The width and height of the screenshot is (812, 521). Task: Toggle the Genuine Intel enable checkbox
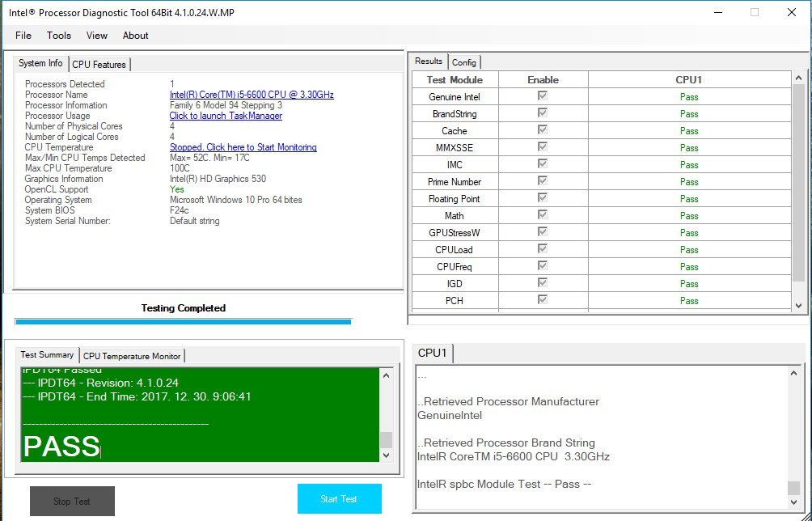pos(543,95)
